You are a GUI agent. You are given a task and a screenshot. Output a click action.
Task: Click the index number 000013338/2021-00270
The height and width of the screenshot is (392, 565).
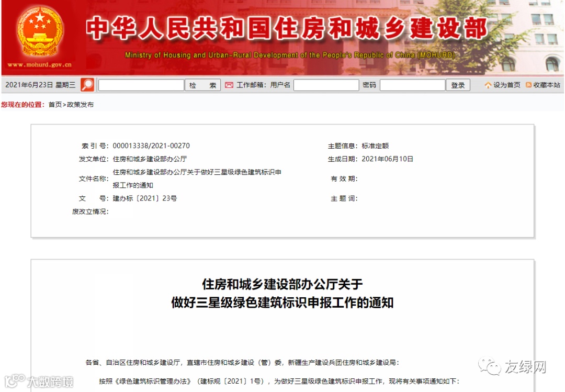[151, 145]
